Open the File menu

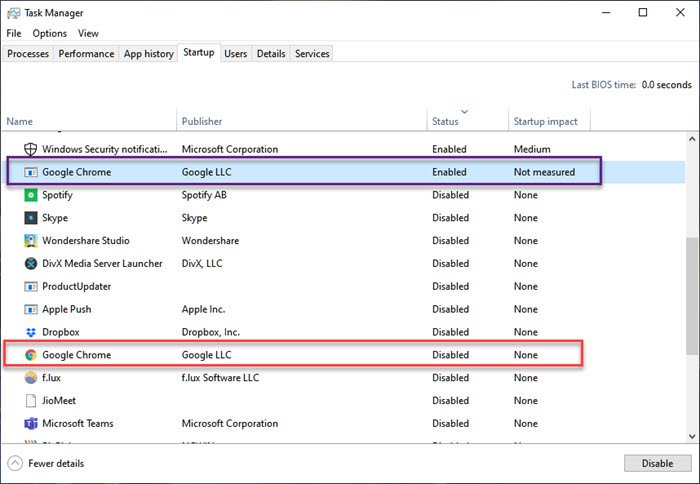tap(14, 33)
